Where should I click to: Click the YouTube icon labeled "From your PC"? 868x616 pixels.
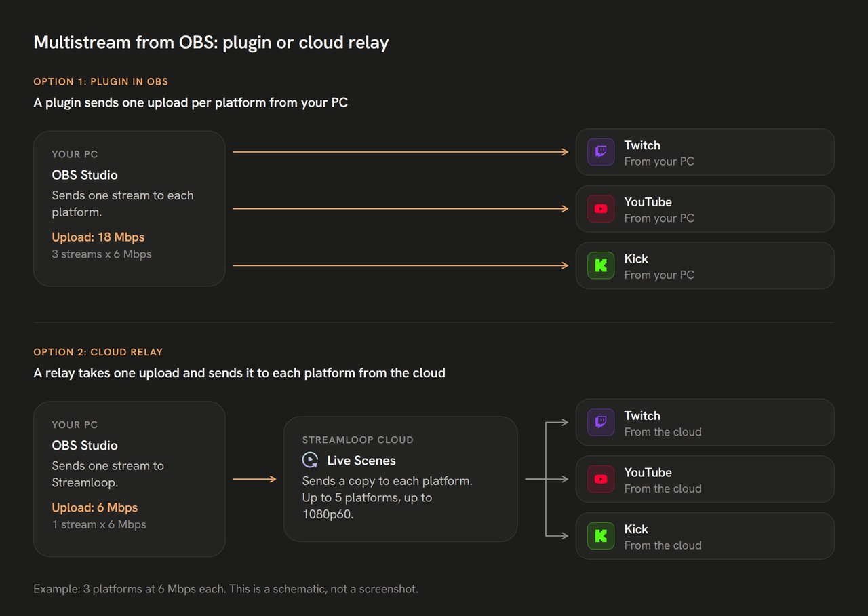601,209
